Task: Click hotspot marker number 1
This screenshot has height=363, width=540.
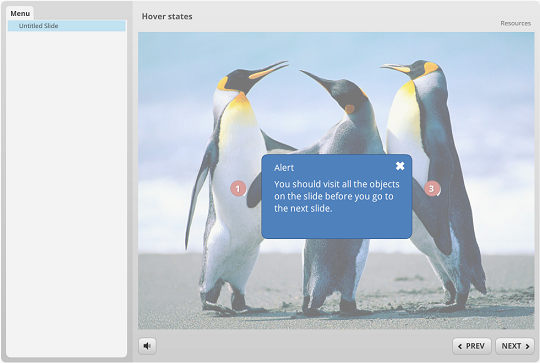Action: point(238,188)
